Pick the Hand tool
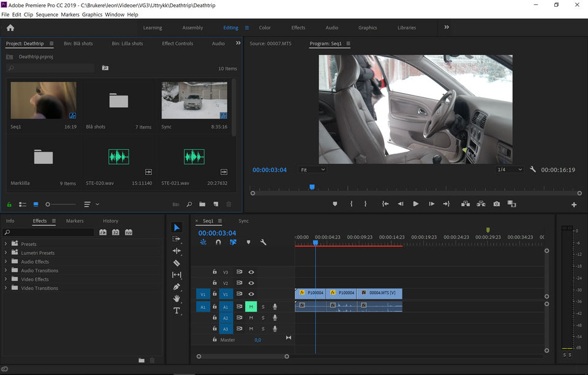The image size is (588, 375). tap(177, 299)
